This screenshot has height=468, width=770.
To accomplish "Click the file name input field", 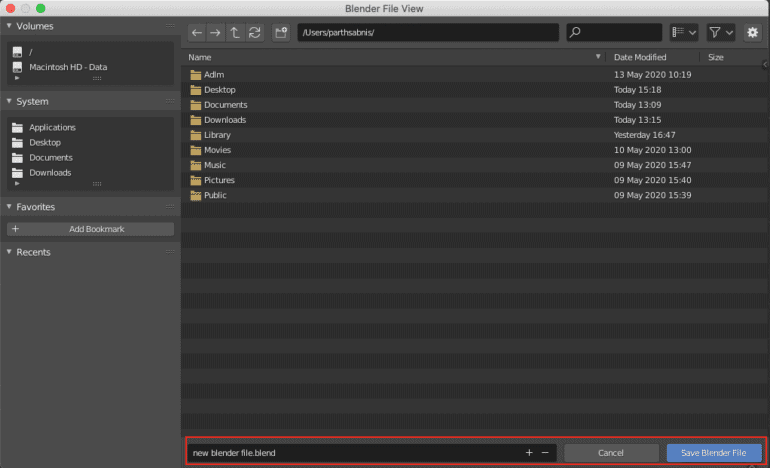I will point(350,453).
